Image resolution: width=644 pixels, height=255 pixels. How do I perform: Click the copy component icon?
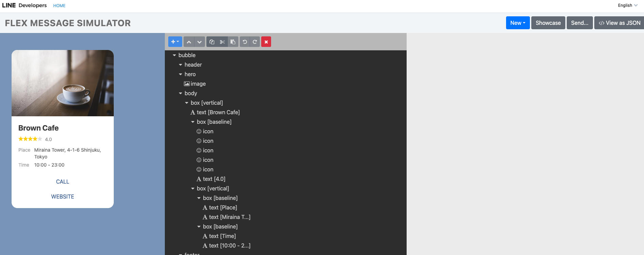pyautogui.click(x=212, y=42)
